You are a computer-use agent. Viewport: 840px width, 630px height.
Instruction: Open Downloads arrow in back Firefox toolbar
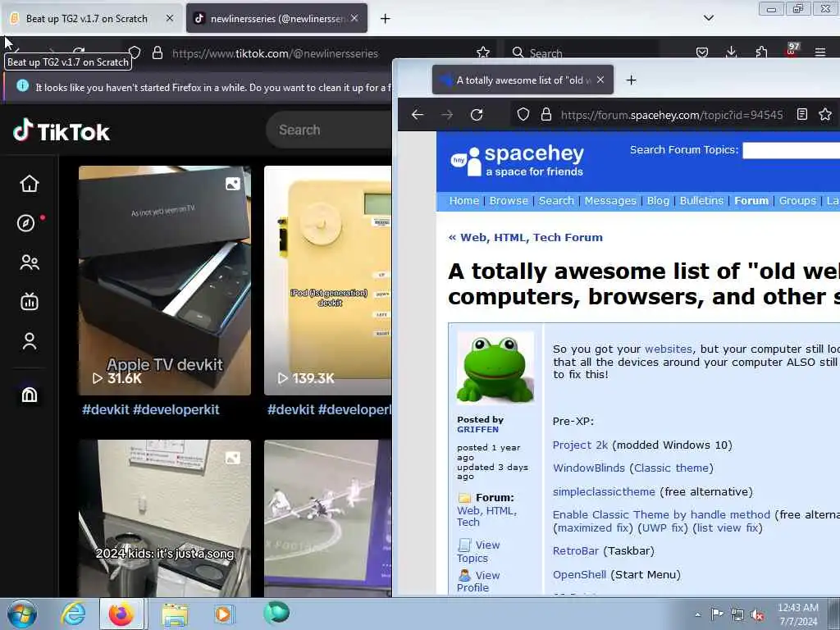(731, 52)
